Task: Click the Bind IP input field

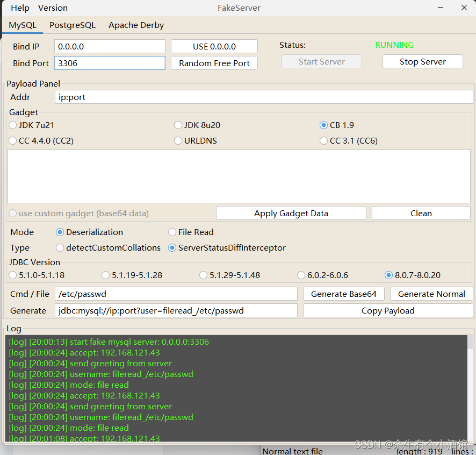Action: 110,46
